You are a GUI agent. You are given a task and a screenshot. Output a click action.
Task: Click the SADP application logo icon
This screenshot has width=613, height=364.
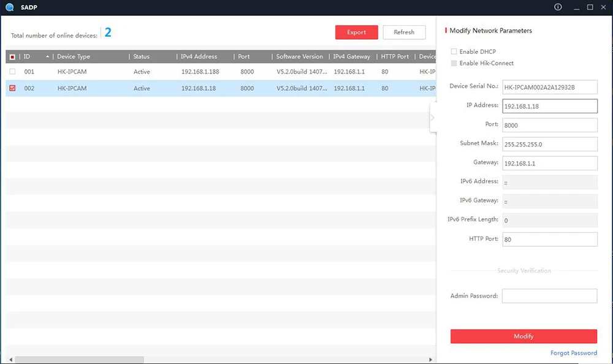click(x=10, y=7)
